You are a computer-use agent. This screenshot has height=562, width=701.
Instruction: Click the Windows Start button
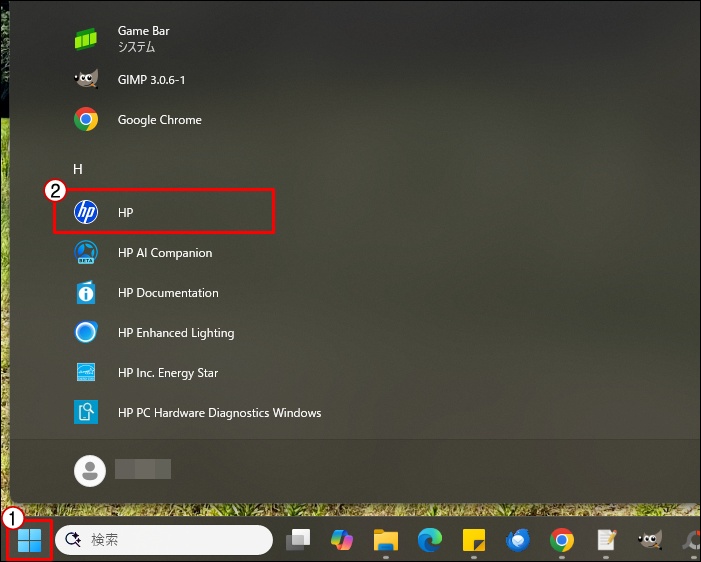(29, 541)
